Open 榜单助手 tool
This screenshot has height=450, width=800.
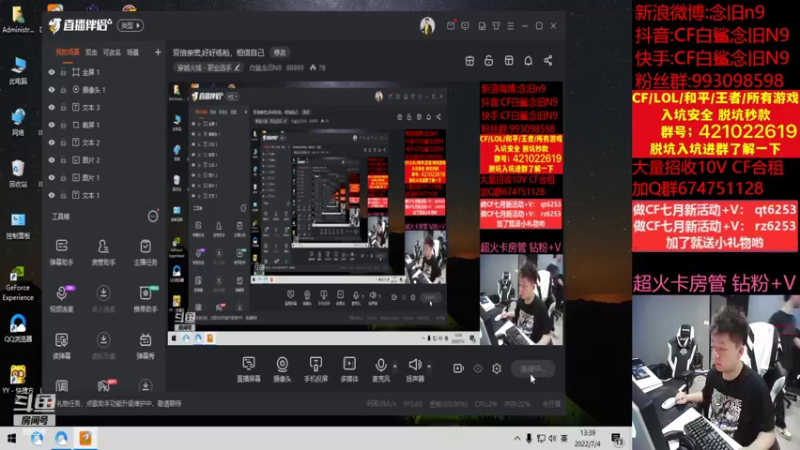tap(145, 298)
